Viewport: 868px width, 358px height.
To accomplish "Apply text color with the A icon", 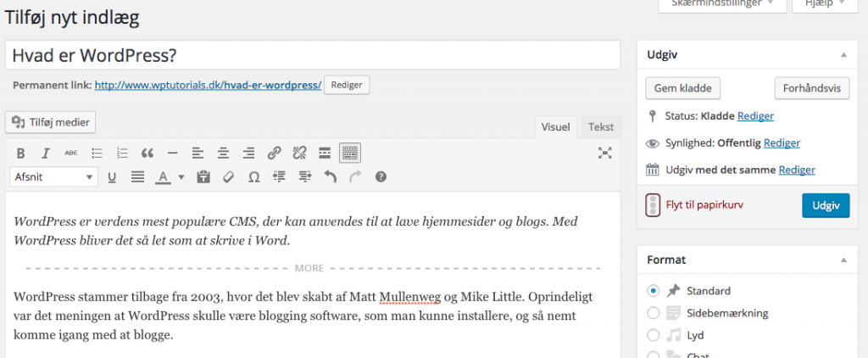I will pos(163,177).
